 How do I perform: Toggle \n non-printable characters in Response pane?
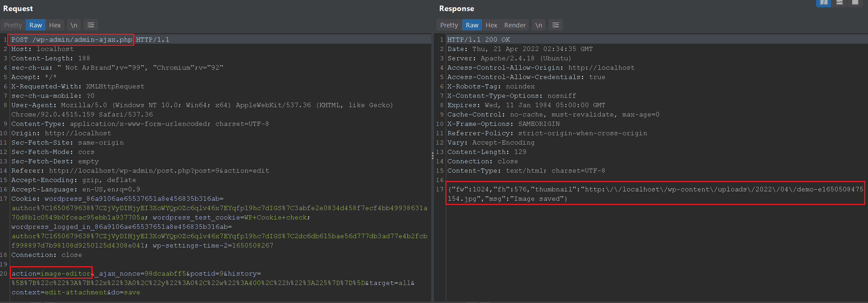tap(539, 25)
